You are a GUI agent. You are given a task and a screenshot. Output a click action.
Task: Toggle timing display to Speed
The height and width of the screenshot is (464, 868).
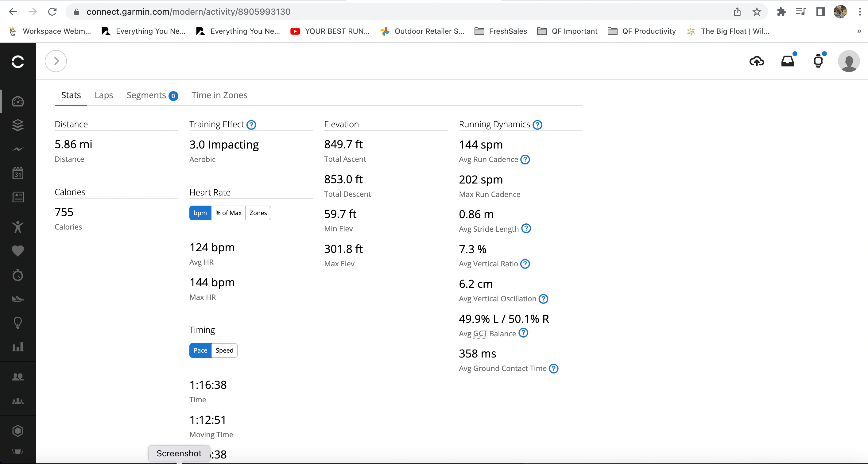pyautogui.click(x=224, y=350)
